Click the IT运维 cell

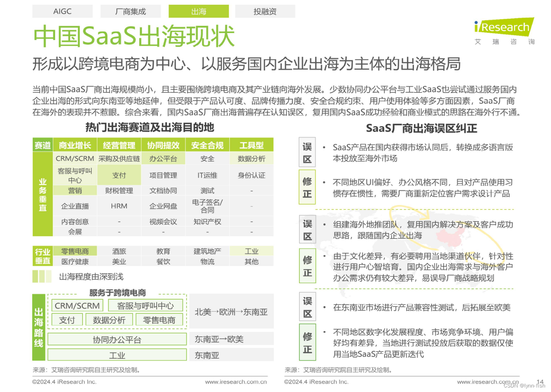coord(207,175)
